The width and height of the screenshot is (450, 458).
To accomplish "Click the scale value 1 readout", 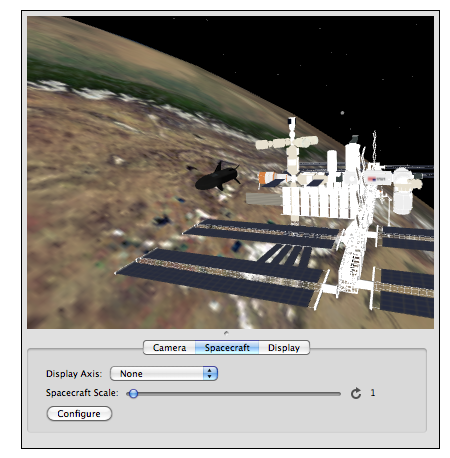I will point(373,393).
